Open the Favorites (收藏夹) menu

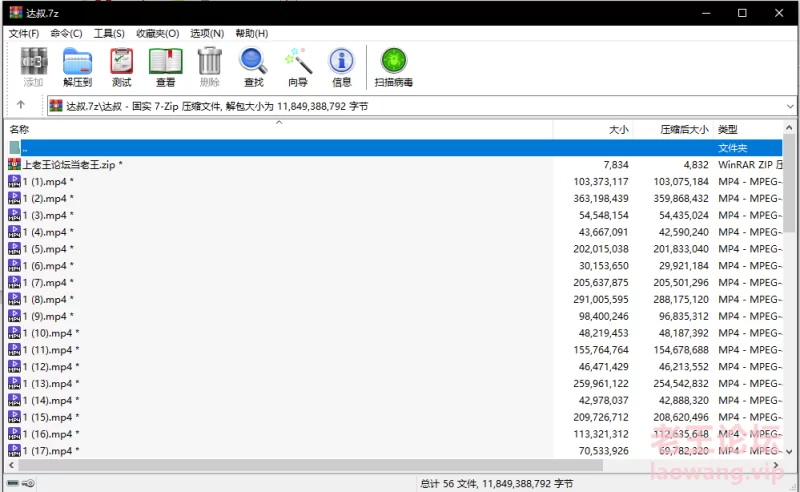point(158,33)
